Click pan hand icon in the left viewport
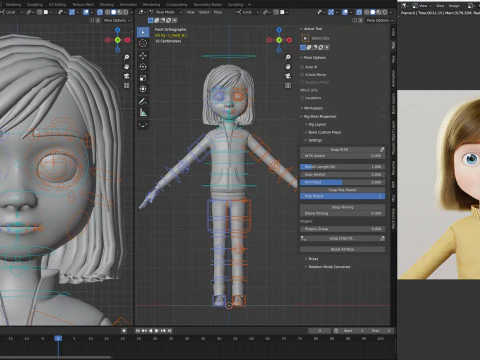Viewport: 480px width, 360px height. [x=126, y=67]
